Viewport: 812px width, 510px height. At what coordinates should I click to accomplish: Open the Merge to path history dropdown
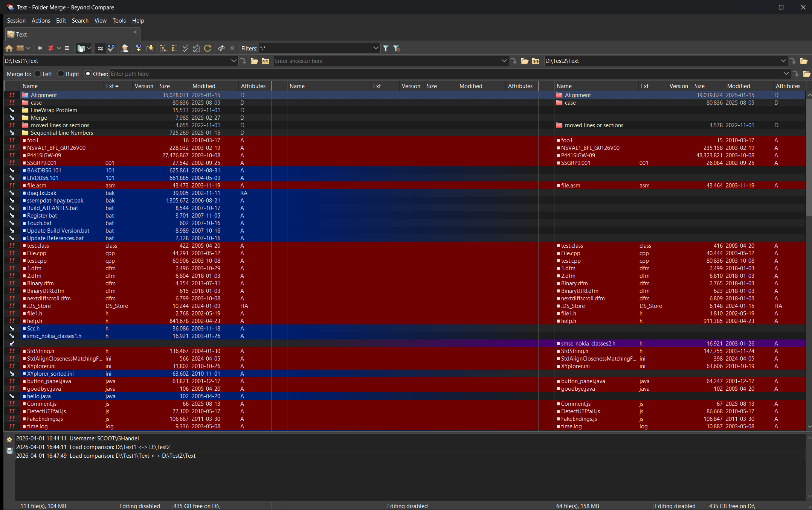(786, 74)
